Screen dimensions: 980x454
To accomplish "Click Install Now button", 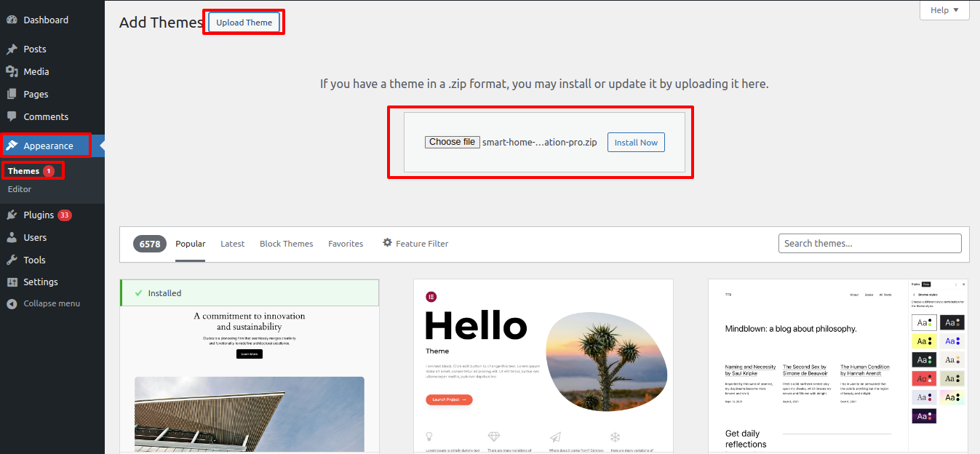I will [636, 143].
